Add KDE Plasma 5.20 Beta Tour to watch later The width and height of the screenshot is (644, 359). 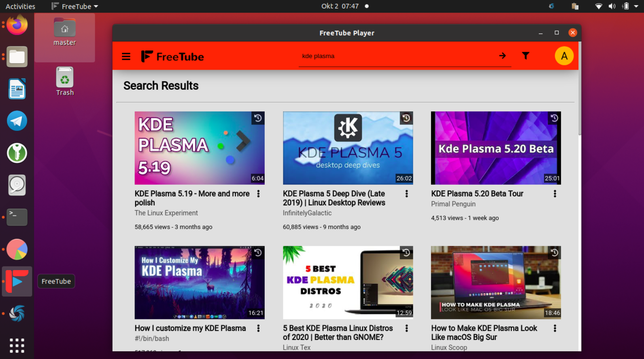pos(554,118)
